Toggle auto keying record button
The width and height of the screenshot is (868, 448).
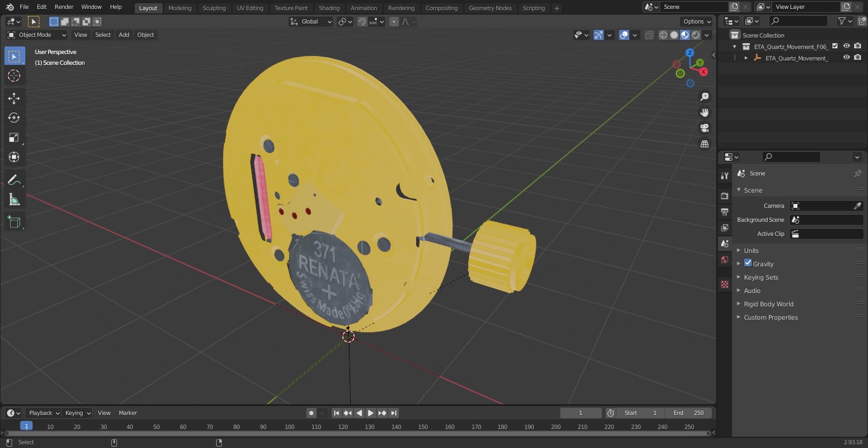(x=311, y=413)
